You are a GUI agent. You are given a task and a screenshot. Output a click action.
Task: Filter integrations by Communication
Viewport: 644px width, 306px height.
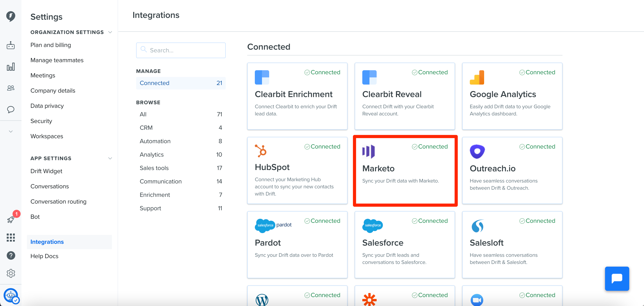coord(181,181)
